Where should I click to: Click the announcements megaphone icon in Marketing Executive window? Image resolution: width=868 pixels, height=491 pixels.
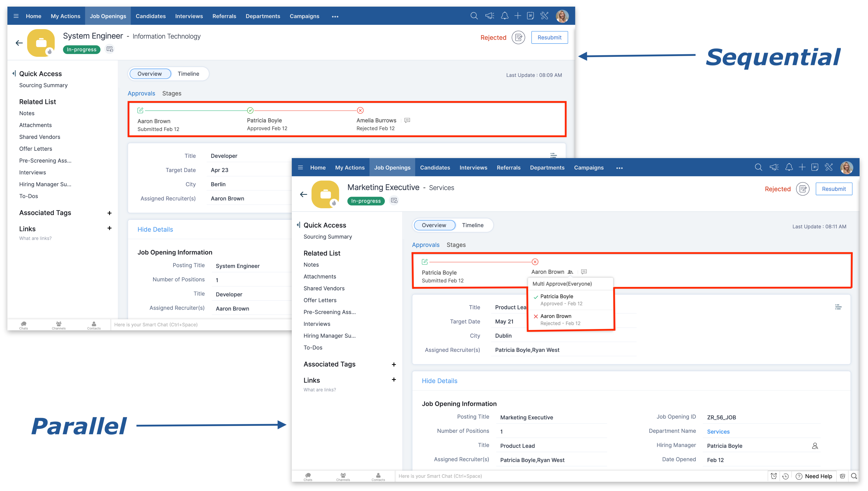click(774, 167)
